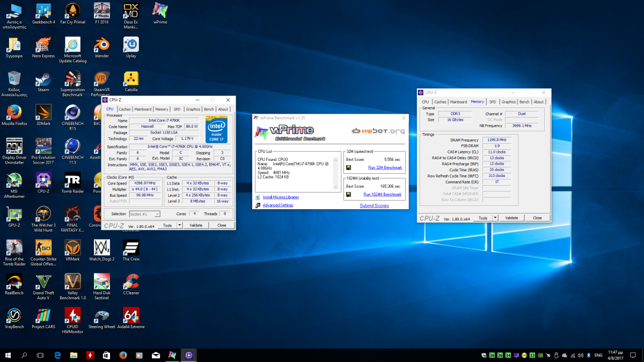Open the Windows Start menu
644x362 pixels.
click(9, 355)
